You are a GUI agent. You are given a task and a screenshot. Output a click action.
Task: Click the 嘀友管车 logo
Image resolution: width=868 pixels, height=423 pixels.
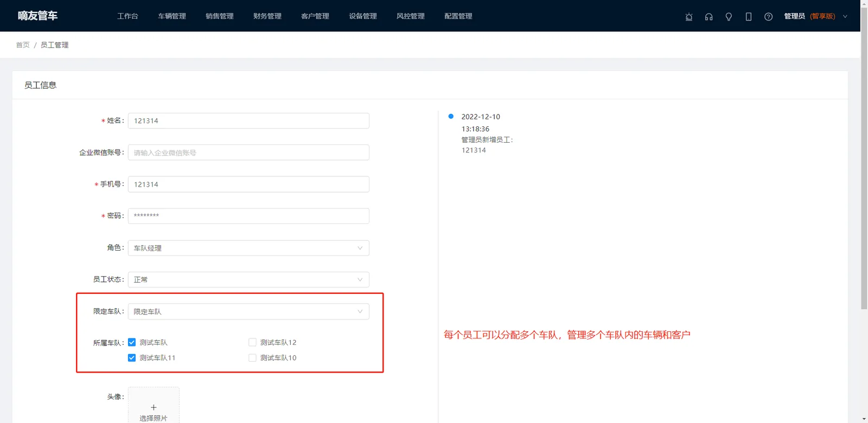(x=37, y=16)
